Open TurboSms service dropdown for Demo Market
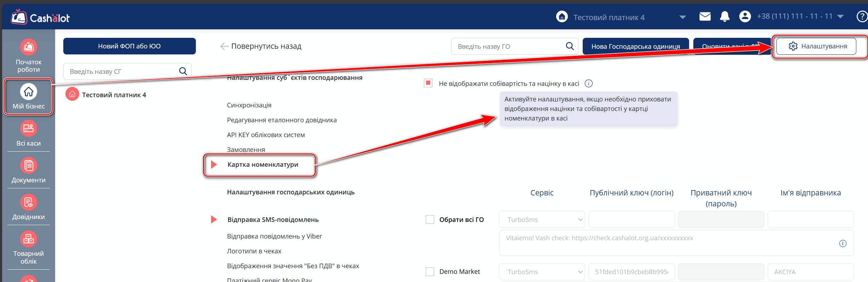Image resolution: width=868 pixels, height=282 pixels. click(542, 272)
